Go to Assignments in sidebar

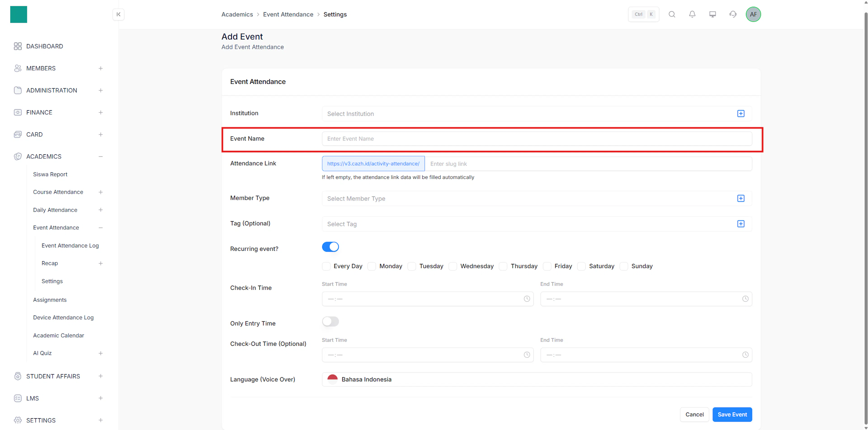[50, 300]
